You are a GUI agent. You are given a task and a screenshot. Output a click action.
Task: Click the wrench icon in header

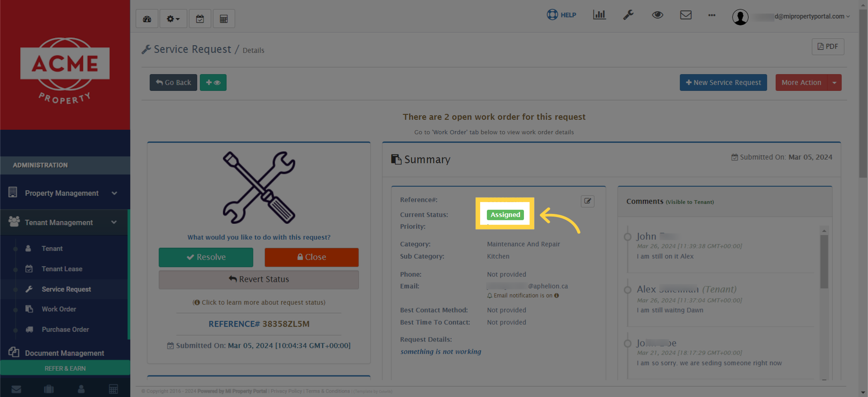(x=628, y=15)
